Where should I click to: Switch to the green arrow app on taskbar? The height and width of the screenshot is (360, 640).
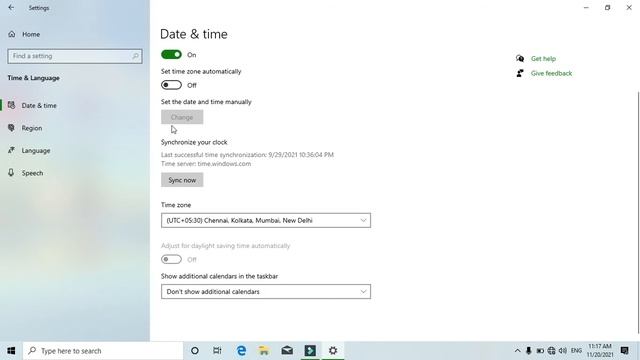click(310, 351)
